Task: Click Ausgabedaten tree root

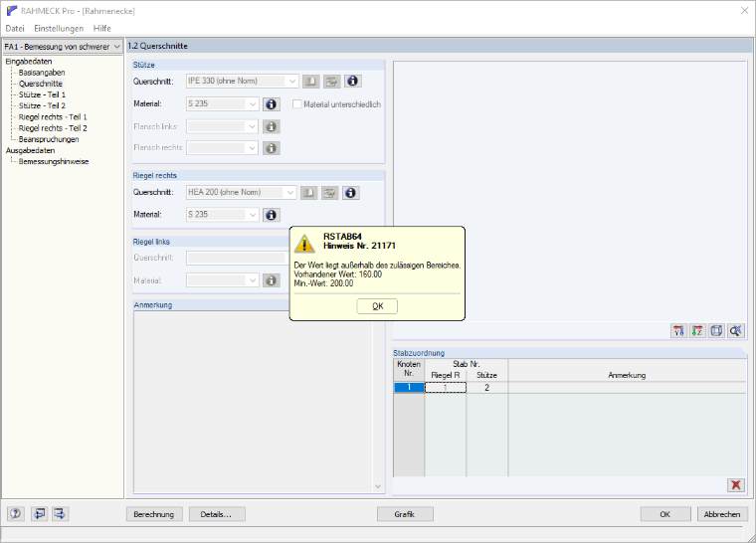Action: 30,150
